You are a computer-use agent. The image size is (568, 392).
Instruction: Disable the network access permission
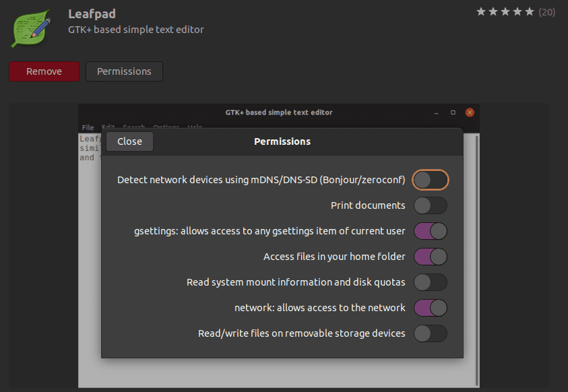point(430,308)
